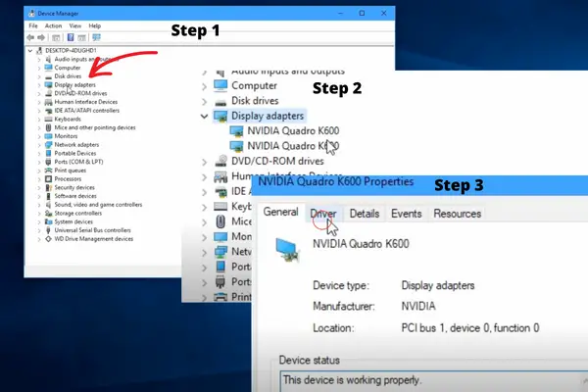588x392 pixels.
Task: Toggle the action pane toolbar icon beside Help
Action: [x=81, y=37]
